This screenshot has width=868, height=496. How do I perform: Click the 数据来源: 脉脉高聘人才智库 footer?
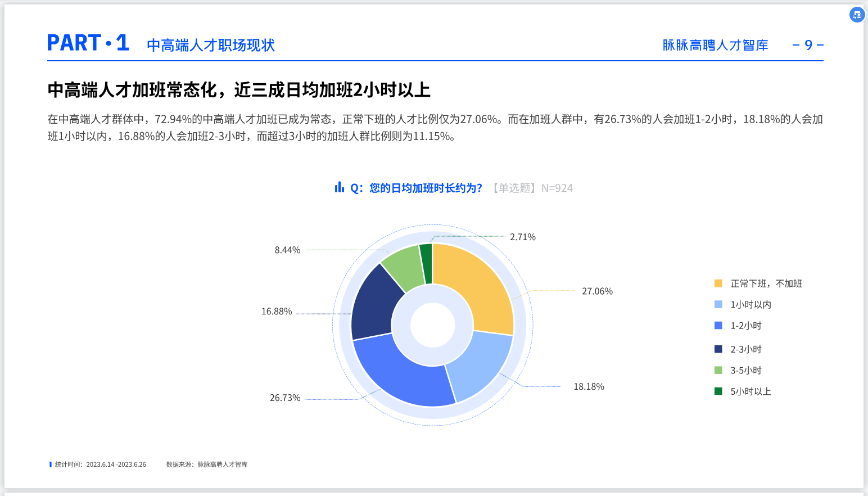(x=207, y=465)
